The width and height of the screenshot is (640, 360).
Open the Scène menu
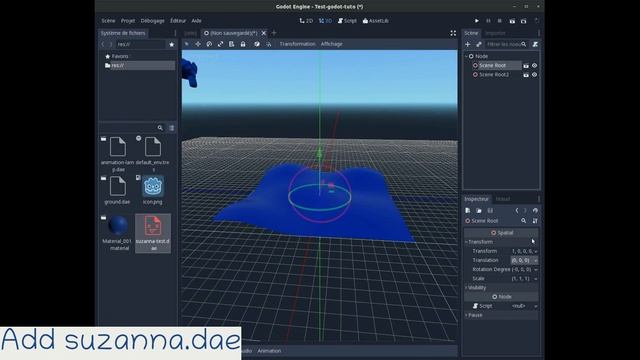click(x=108, y=21)
